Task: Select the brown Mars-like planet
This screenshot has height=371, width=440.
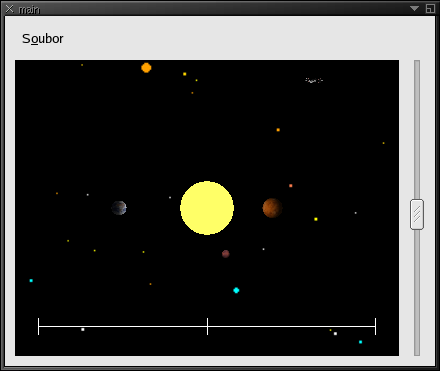Action: point(272,208)
